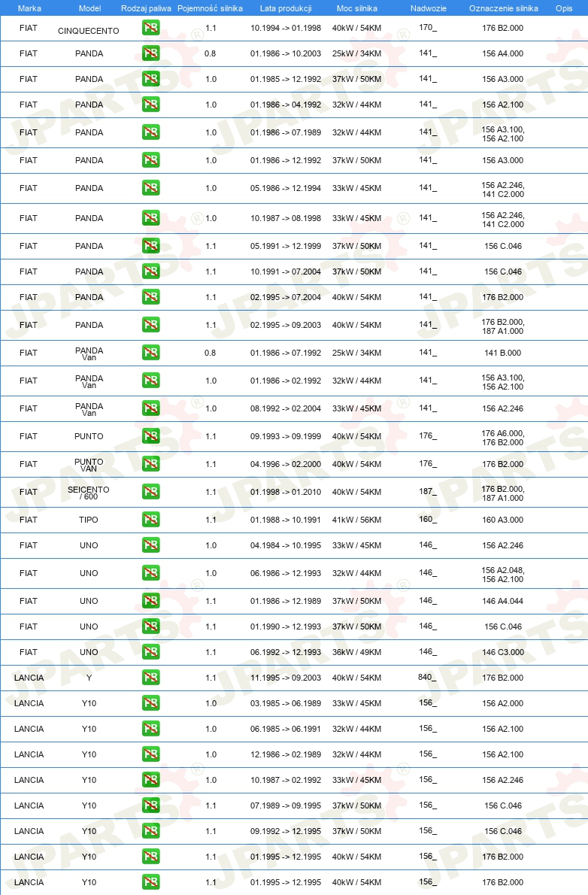Click the fuel icon for UNO 04.1984 -> 10.1995

click(x=150, y=545)
